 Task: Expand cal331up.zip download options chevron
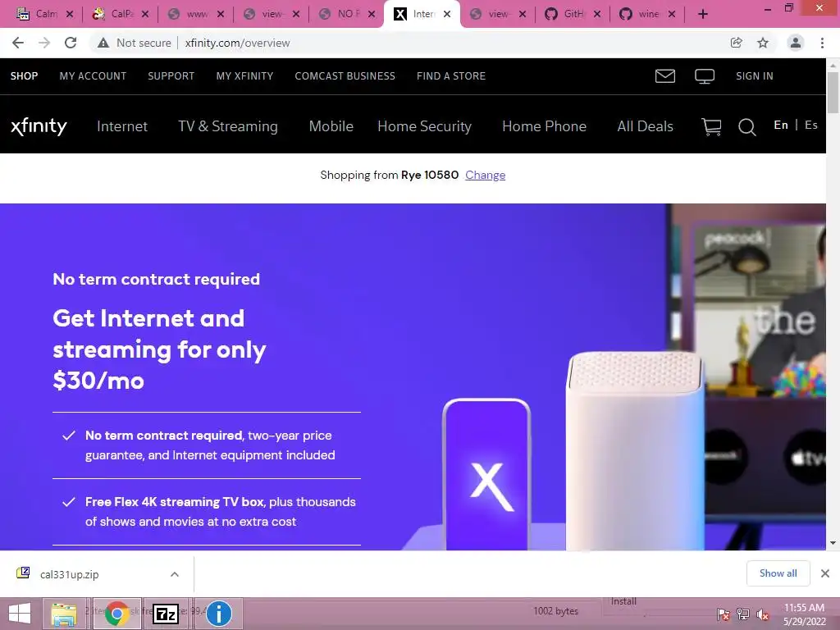(x=175, y=573)
